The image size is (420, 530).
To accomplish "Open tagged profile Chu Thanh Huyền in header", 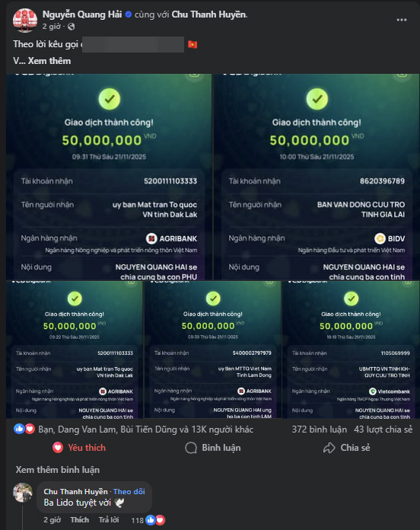I will [209, 14].
